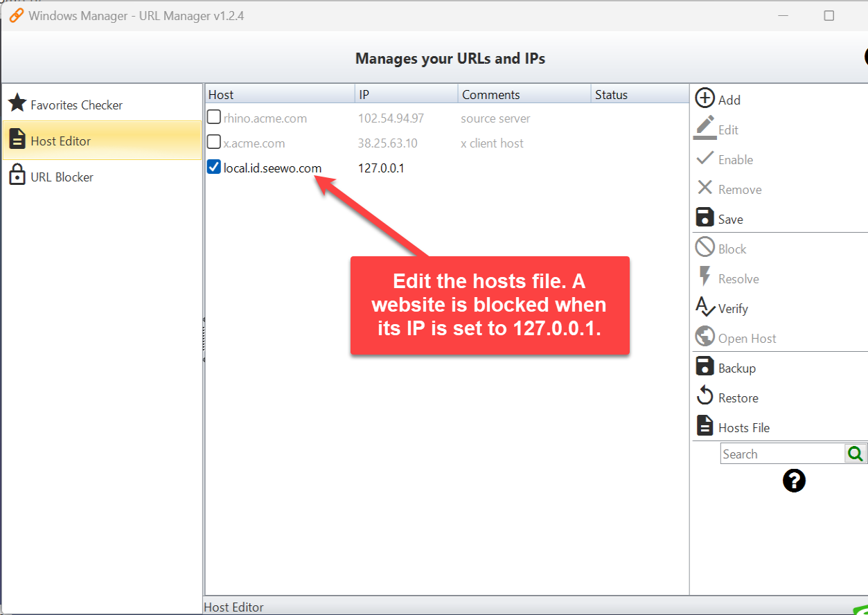
Task: Click the 127.0.0.1 IP cell in the table
Action: pyautogui.click(x=381, y=168)
